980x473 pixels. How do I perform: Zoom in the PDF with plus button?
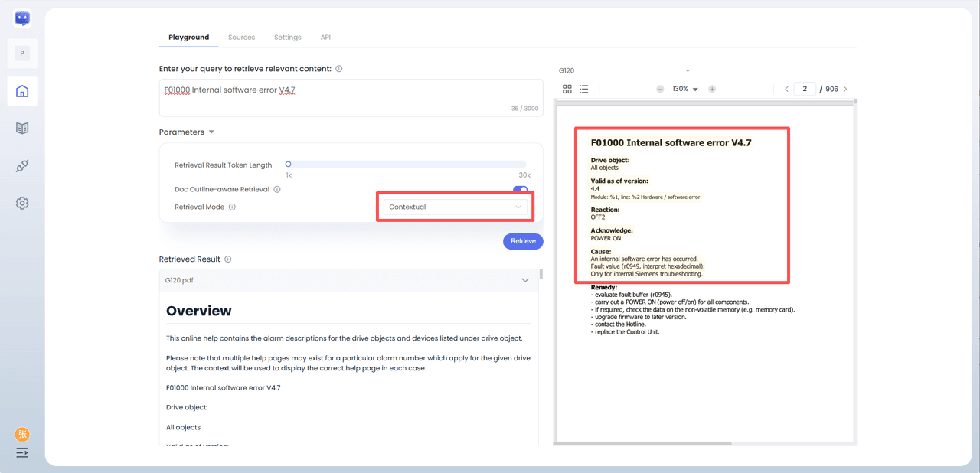pyautogui.click(x=712, y=90)
